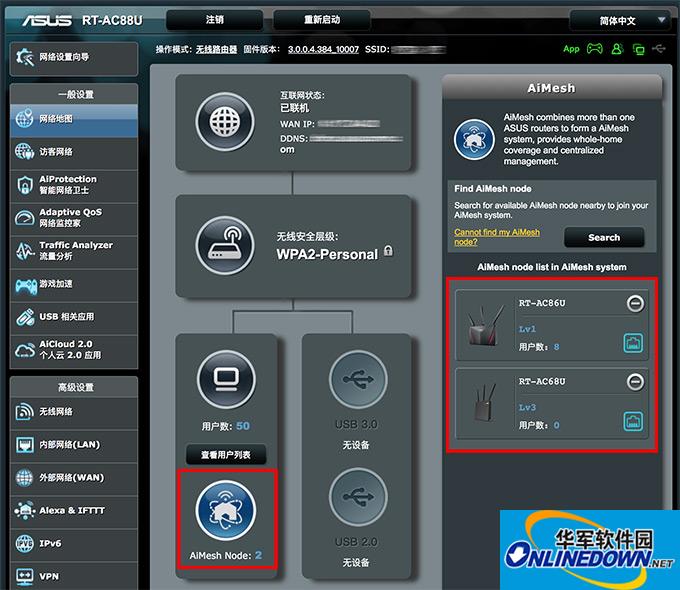Open VPN settings
680x590 pixels.
pos(73,576)
